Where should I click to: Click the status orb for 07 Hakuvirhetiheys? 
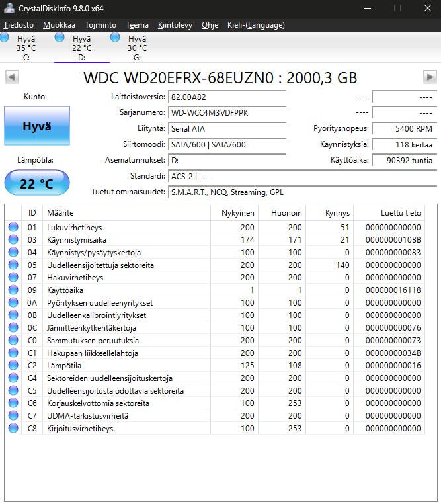tap(13, 277)
